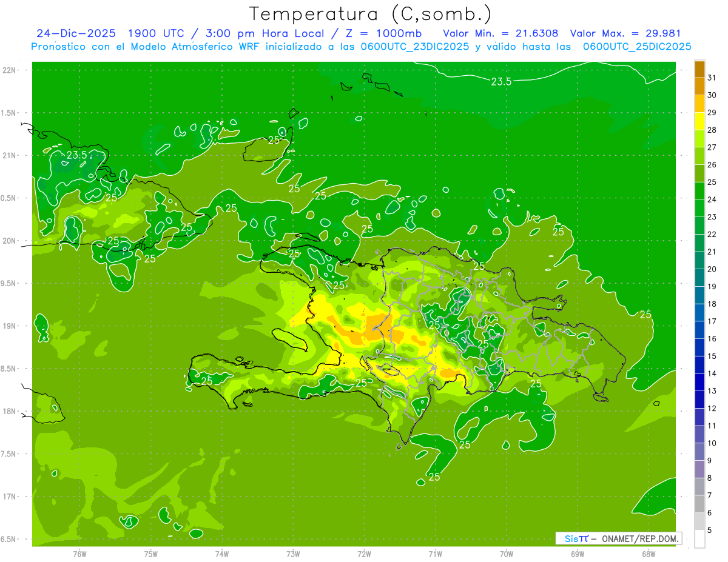The width and height of the screenshot is (728, 562).
Task: Click the blue "Sis" logo text
Action: click(x=571, y=538)
